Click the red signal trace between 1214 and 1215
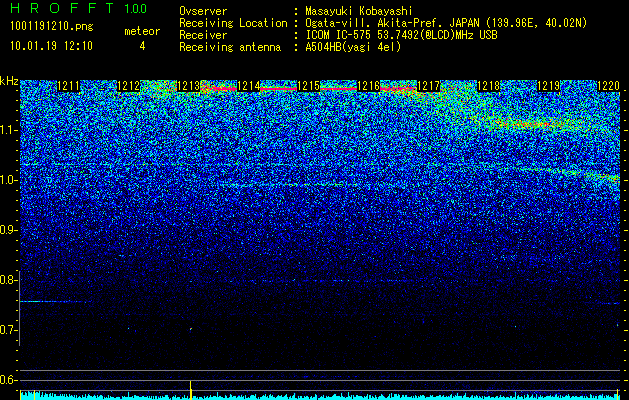Viewport: 629px width, 400px height. pos(278,88)
